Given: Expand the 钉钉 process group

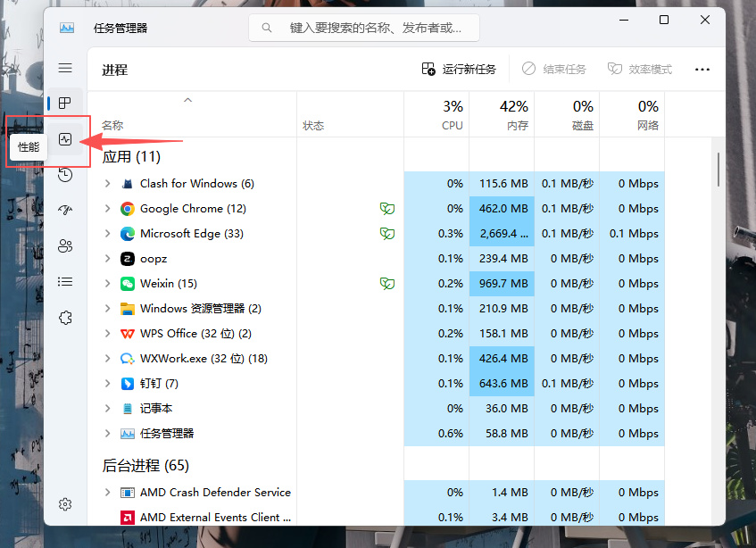Looking at the screenshot, I should pos(107,384).
